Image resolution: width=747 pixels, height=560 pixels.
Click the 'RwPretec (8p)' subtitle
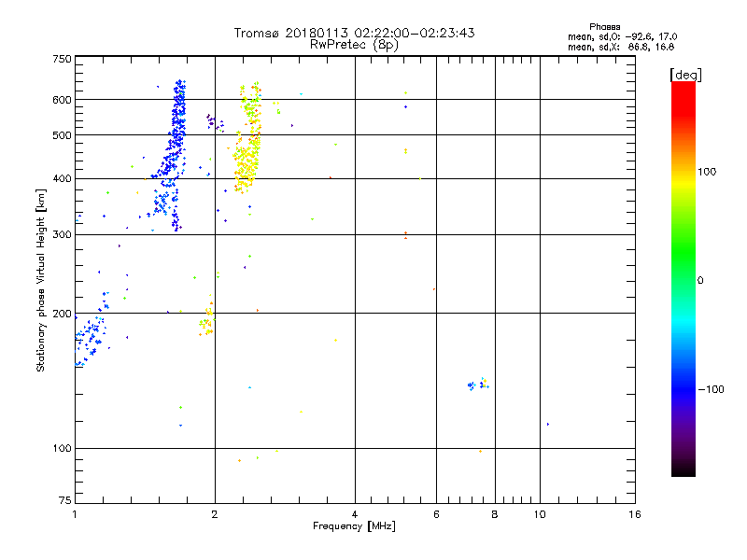[354, 45]
